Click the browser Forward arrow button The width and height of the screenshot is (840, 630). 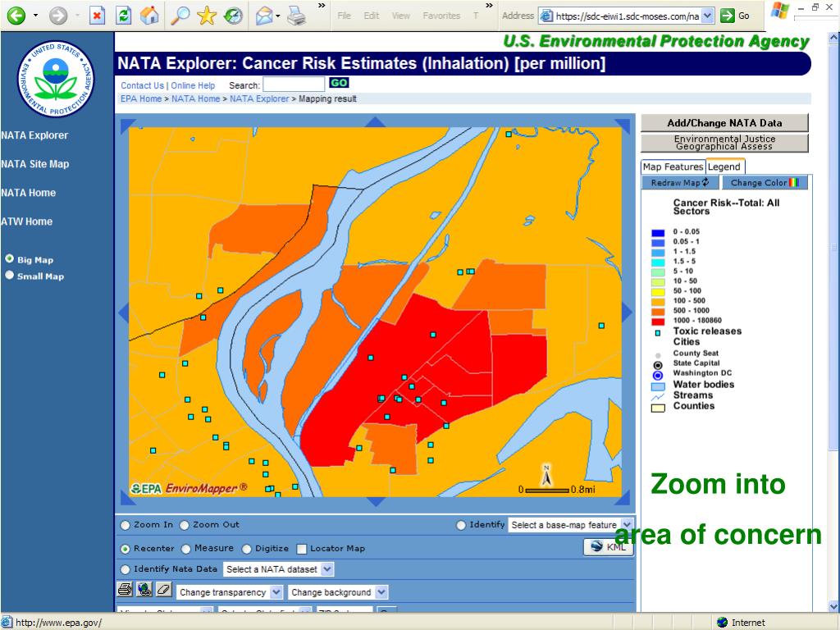point(58,16)
